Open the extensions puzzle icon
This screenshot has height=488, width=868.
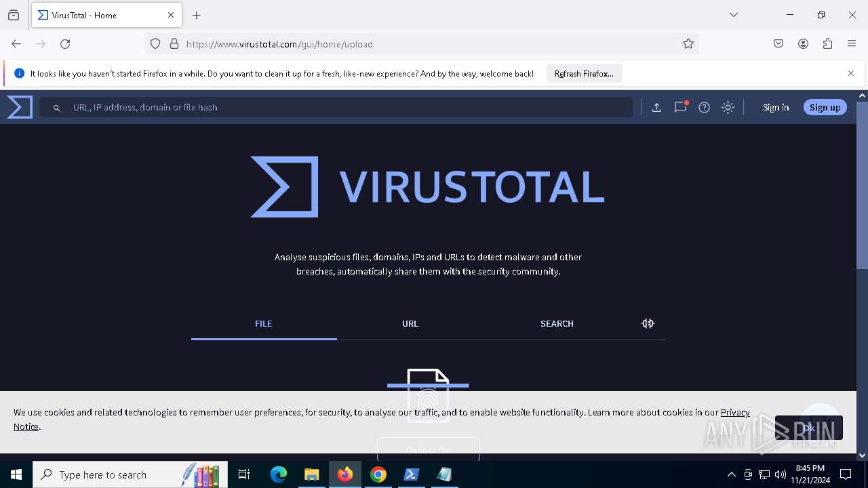827,44
